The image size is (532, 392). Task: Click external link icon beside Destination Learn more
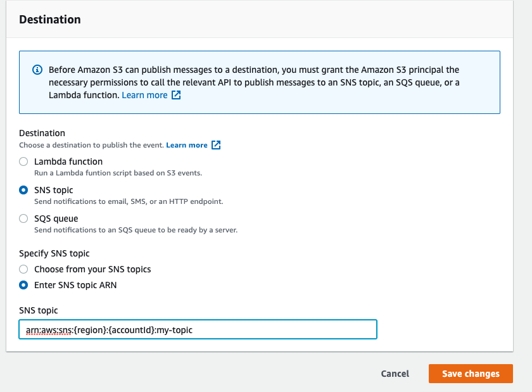pos(216,145)
